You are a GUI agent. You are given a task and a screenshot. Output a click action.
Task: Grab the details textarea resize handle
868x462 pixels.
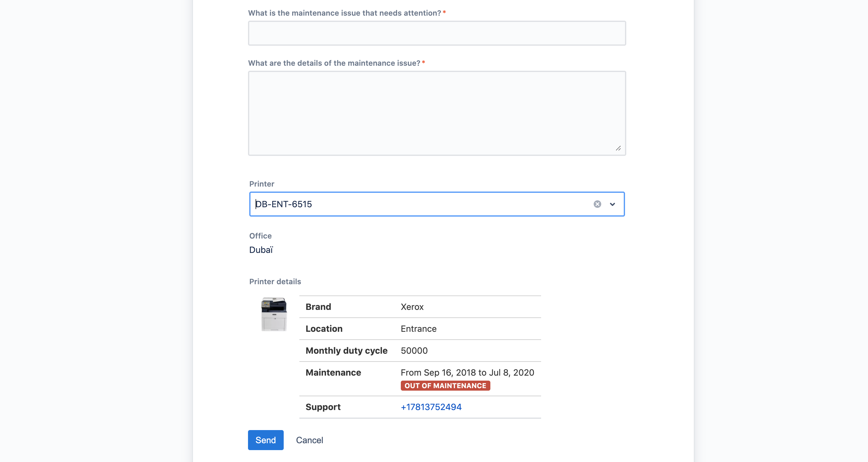coord(618,148)
